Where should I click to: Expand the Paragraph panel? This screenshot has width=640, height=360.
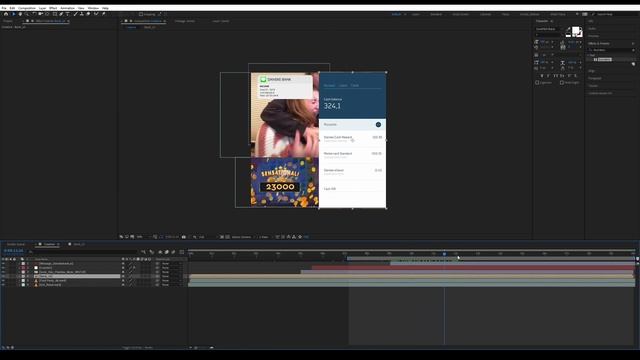(595, 78)
